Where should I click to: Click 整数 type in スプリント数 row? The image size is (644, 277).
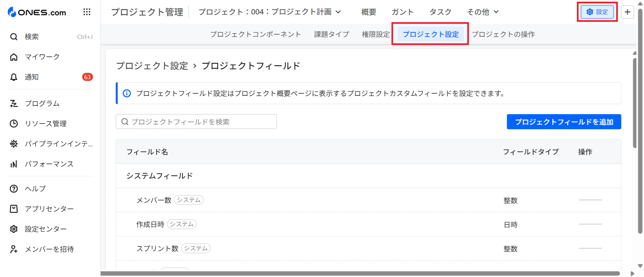click(x=511, y=249)
